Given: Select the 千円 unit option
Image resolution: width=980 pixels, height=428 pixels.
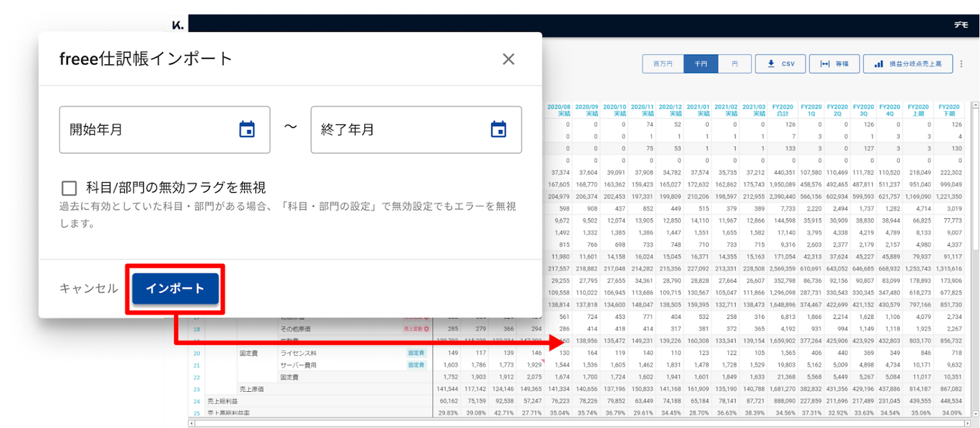Looking at the screenshot, I should (701, 64).
